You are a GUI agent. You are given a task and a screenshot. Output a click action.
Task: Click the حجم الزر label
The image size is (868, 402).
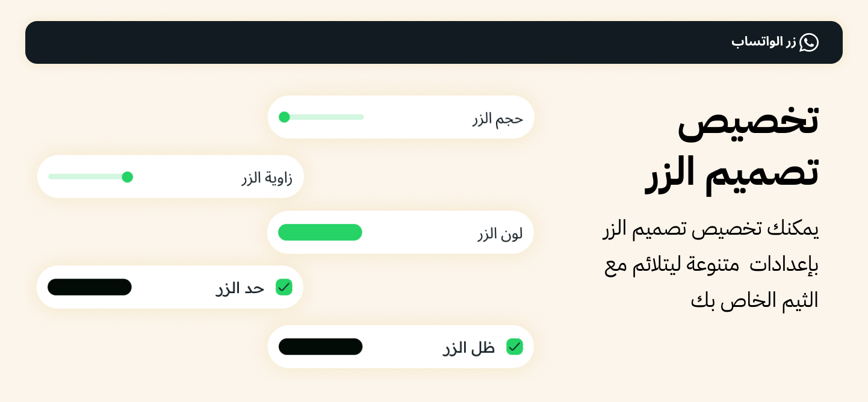click(x=498, y=119)
